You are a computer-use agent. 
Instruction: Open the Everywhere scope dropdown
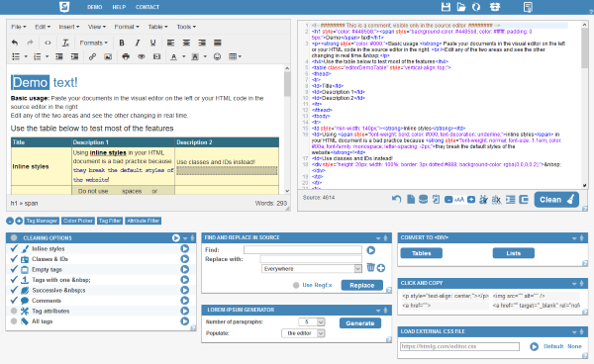(312, 269)
